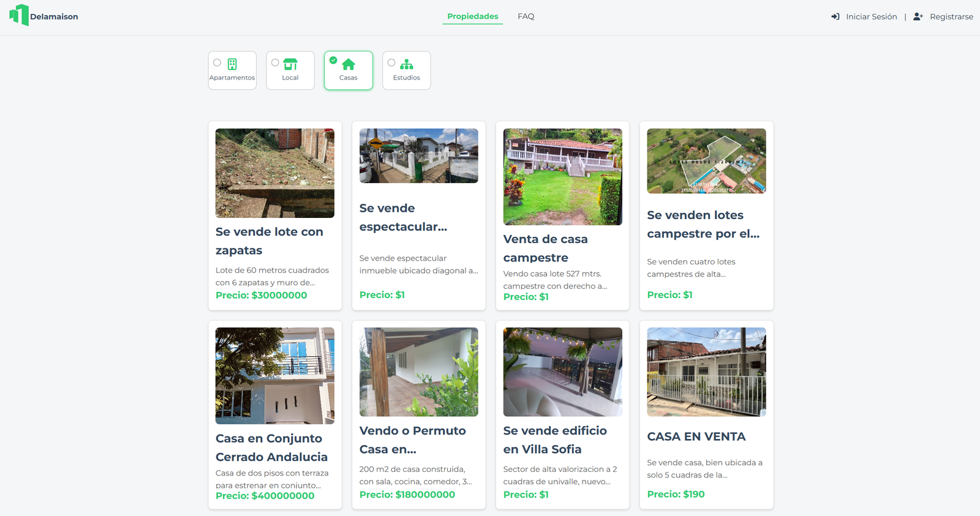Open the Venta de casa campestre photo
Image resolution: width=980 pixels, height=516 pixels.
pos(563,177)
